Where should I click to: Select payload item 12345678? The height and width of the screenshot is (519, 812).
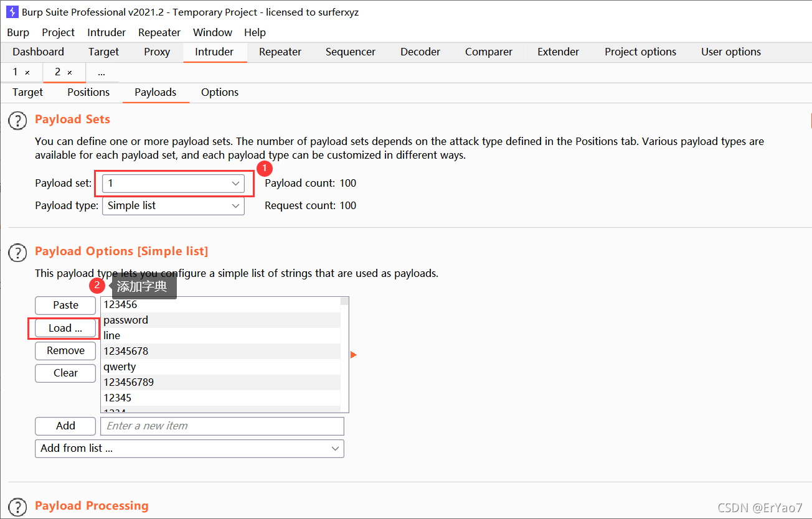[220, 351]
